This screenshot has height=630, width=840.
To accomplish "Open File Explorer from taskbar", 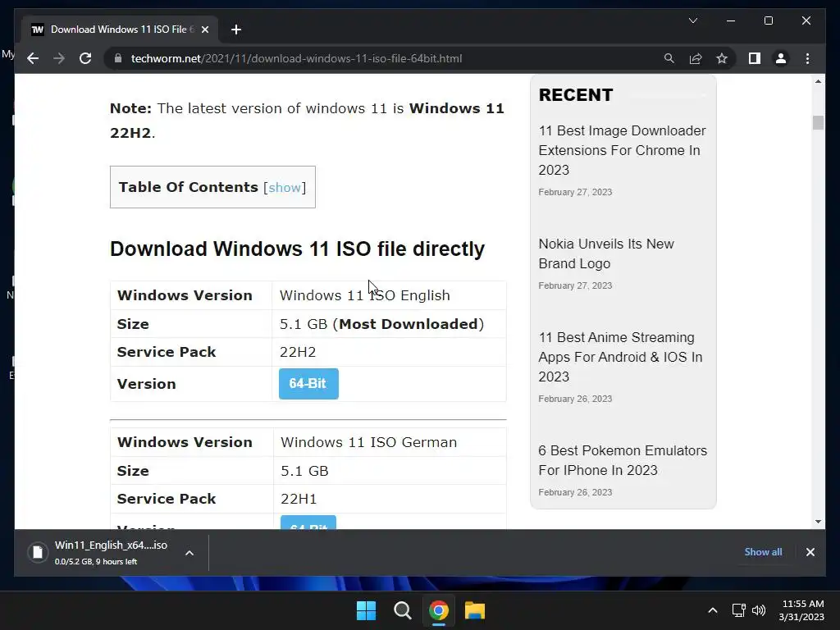I will 475,610.
